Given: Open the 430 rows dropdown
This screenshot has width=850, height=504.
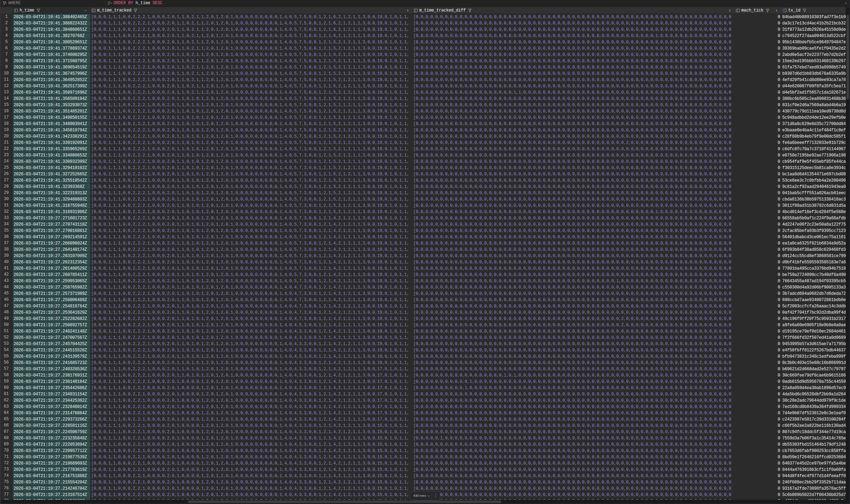Looking at the screenshot, I should (421, 496).
